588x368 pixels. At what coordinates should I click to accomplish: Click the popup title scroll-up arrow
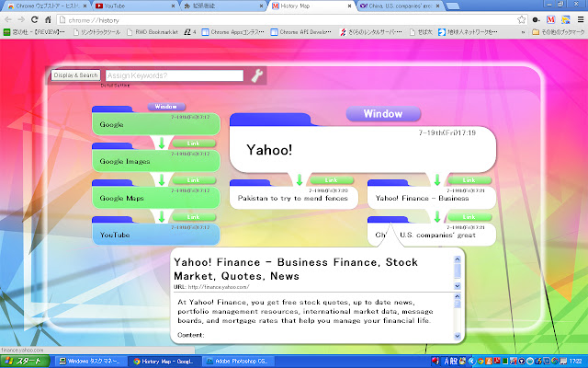click(x=458, y=259)
